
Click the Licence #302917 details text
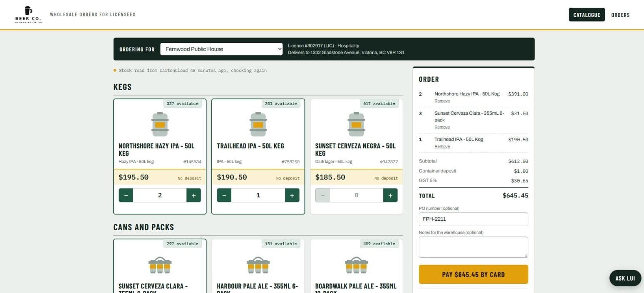[x=323, y=46]
